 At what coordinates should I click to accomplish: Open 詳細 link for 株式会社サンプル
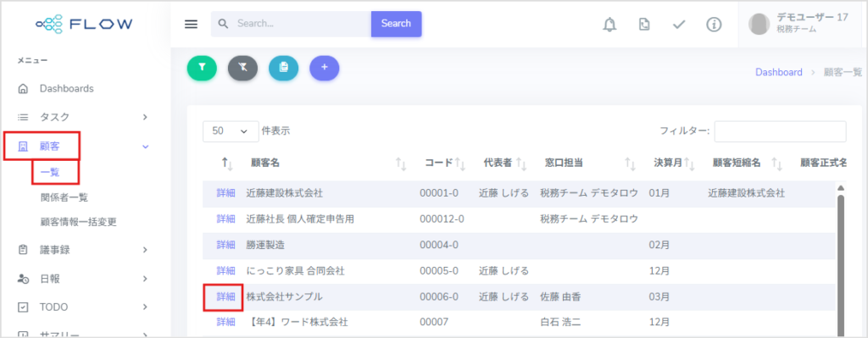click(225, 297)
